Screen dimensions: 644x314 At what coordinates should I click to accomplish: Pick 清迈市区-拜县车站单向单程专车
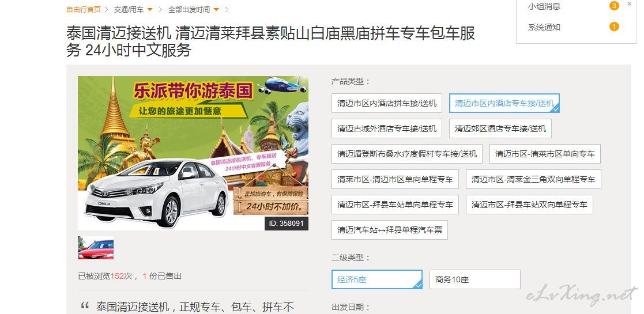click(x=395, y=205)
